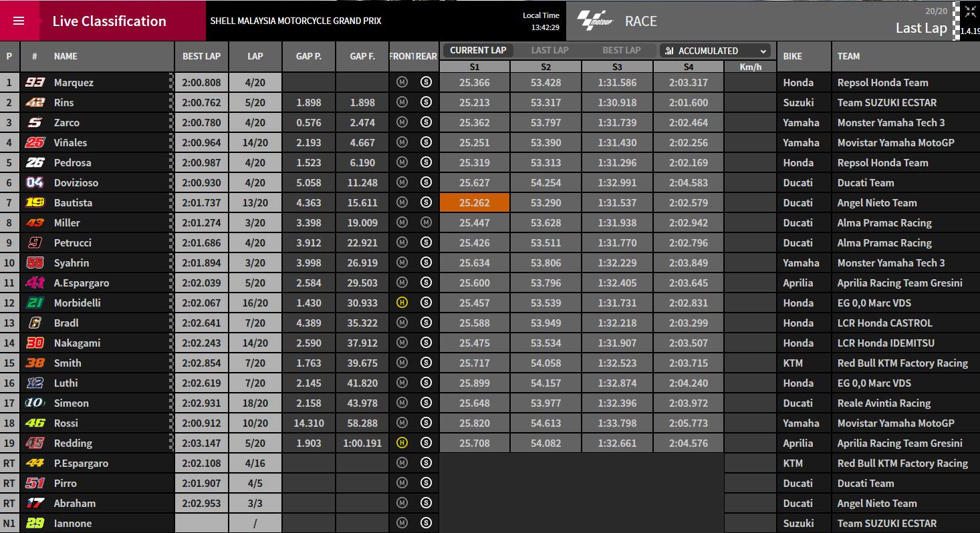Click Iannone's number 29 badge

coord(35,523)
